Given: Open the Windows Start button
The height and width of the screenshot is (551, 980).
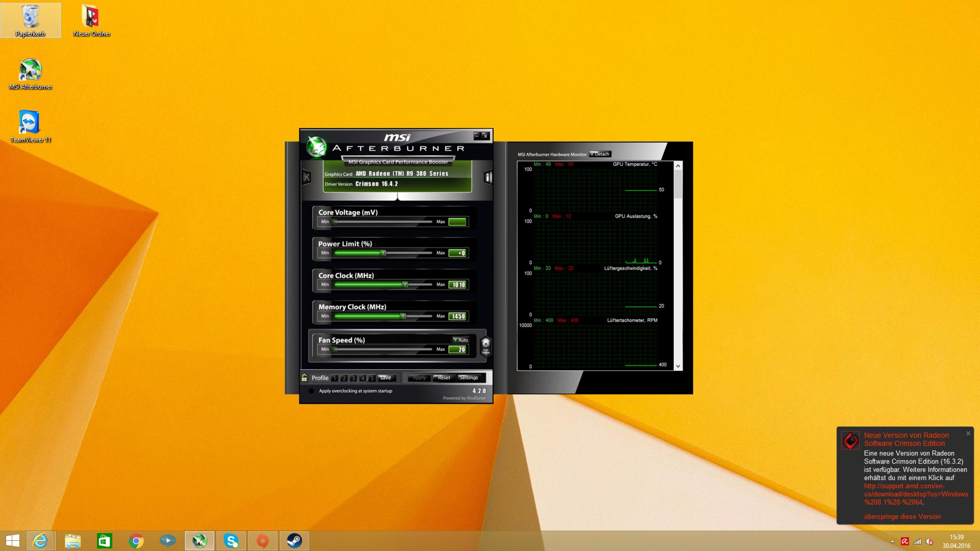Looking at the screenshot, I should [x=13, y=541].
